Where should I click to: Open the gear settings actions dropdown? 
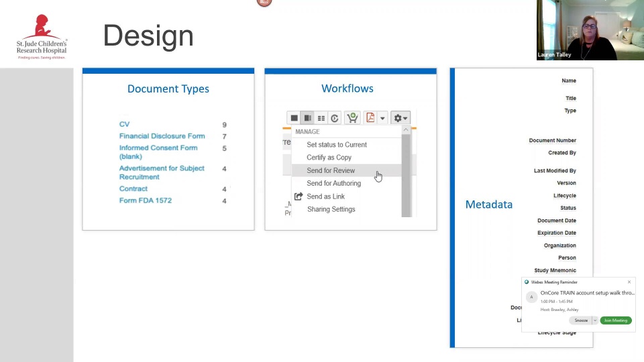click(400, 118)
